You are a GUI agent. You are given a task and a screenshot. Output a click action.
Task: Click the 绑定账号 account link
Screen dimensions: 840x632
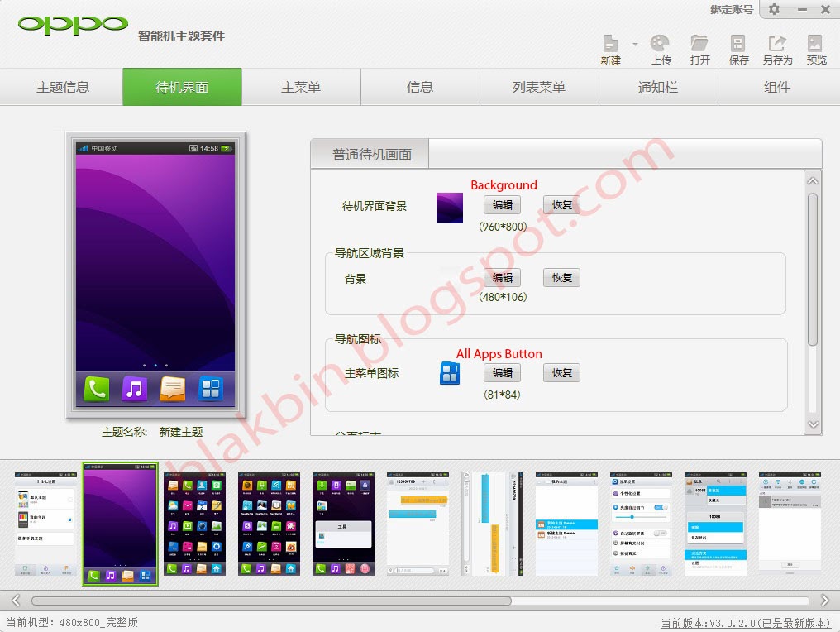click(x=732, y=10)
